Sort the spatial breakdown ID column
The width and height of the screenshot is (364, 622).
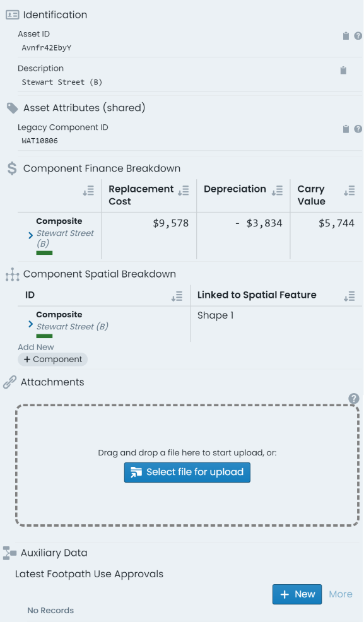tap(177, 296)
